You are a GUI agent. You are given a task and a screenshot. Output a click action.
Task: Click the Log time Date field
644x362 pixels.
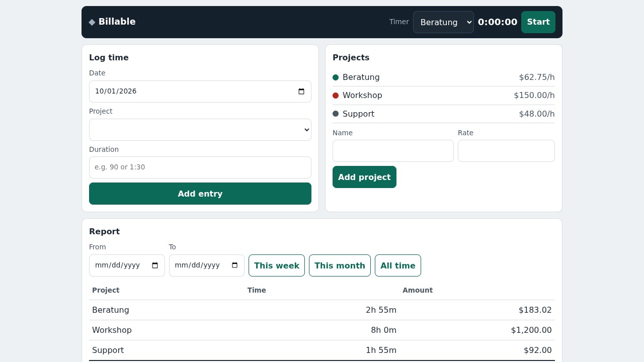point(200,92)
